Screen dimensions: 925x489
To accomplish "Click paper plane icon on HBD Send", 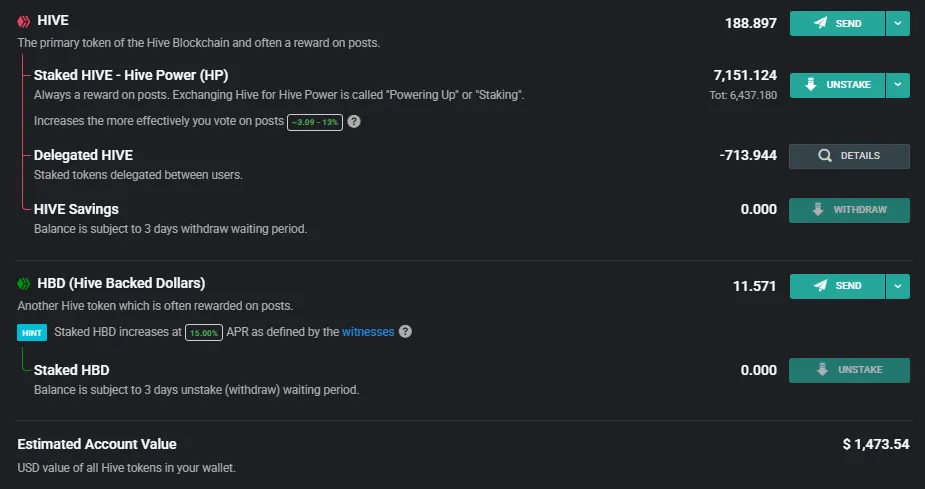I will 820,285.
